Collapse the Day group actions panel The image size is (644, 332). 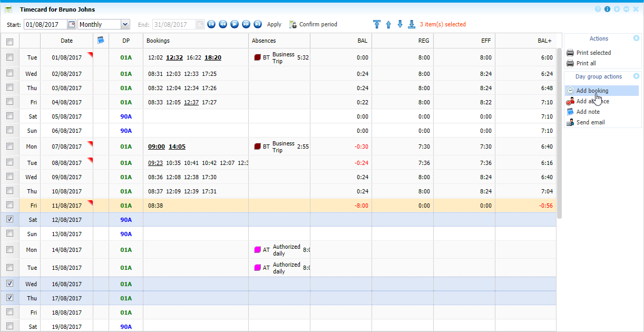point(636,76)
